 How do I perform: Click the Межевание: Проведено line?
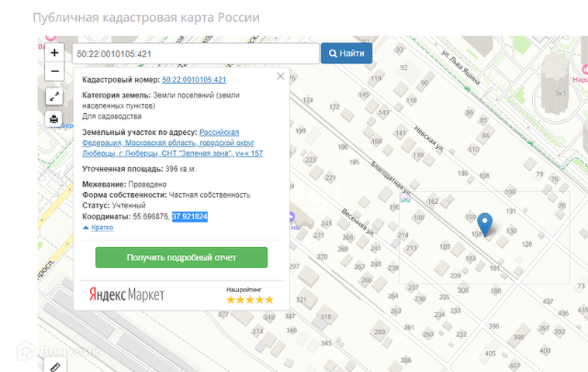point(124,184)
